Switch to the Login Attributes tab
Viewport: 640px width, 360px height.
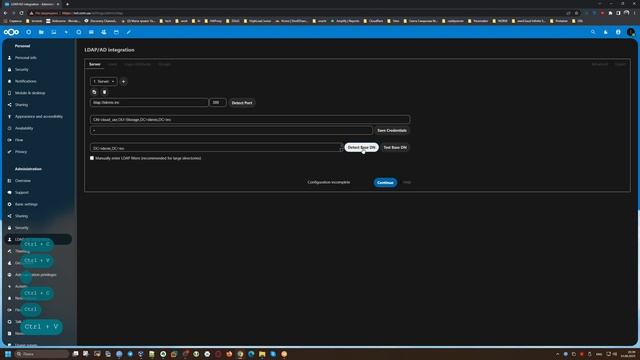pos(138,64)
